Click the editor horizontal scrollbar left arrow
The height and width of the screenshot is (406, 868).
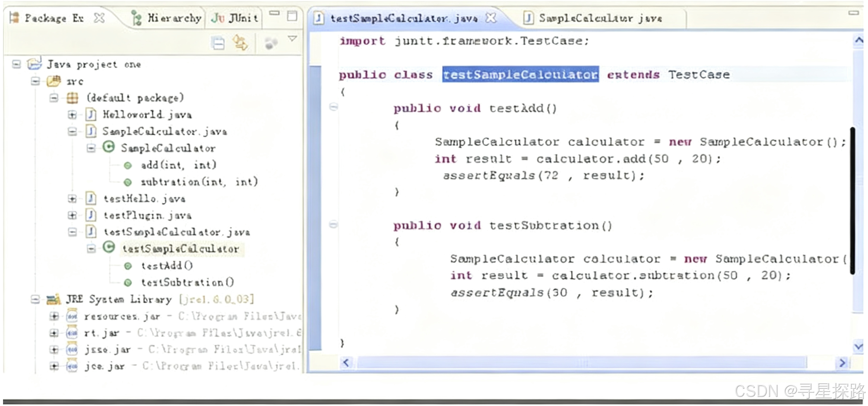[x=346, y=363]
